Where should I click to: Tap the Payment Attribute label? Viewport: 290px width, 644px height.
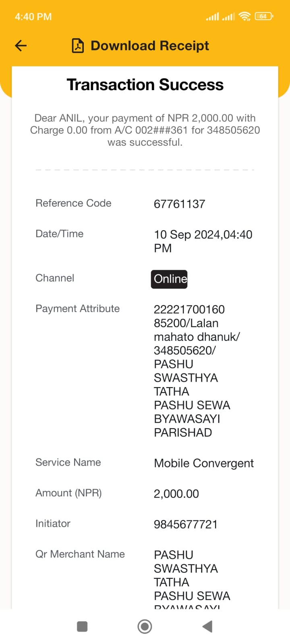point(78,309)
